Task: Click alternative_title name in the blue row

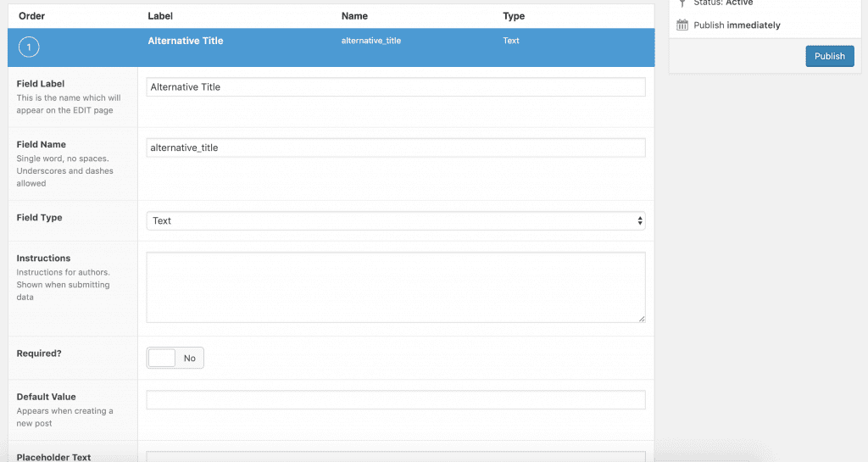Action: click(370, 41)
